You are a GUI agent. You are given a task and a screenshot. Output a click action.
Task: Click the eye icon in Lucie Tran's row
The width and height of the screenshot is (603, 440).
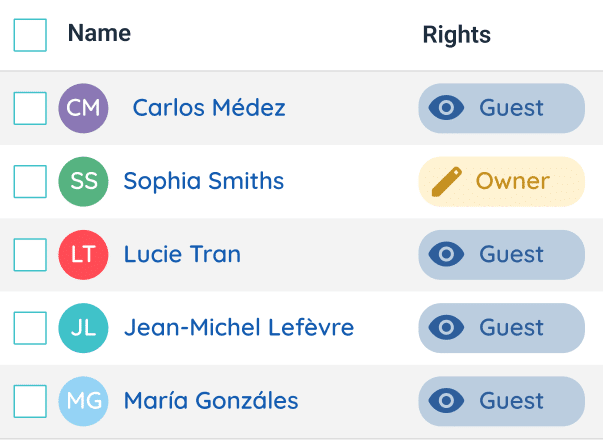(446, 254)
